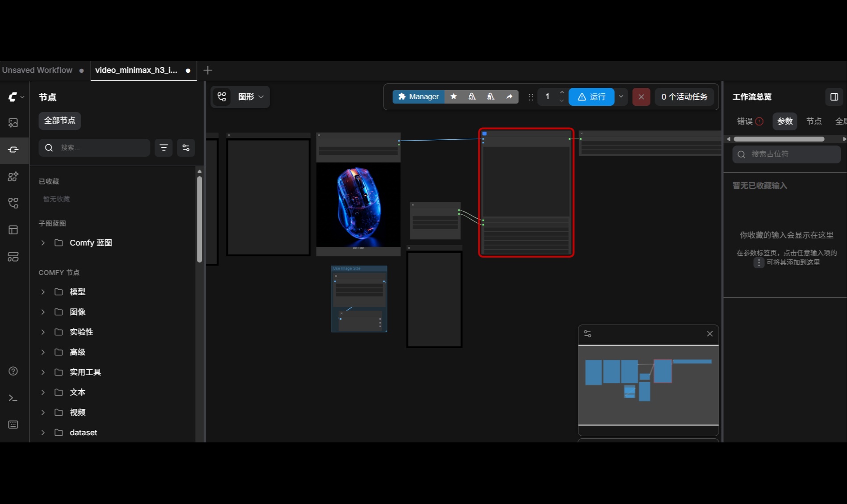This screenshot has height=504, width=847.
Task: Click the 运行 run button
Action: click(x=592, y=97)
